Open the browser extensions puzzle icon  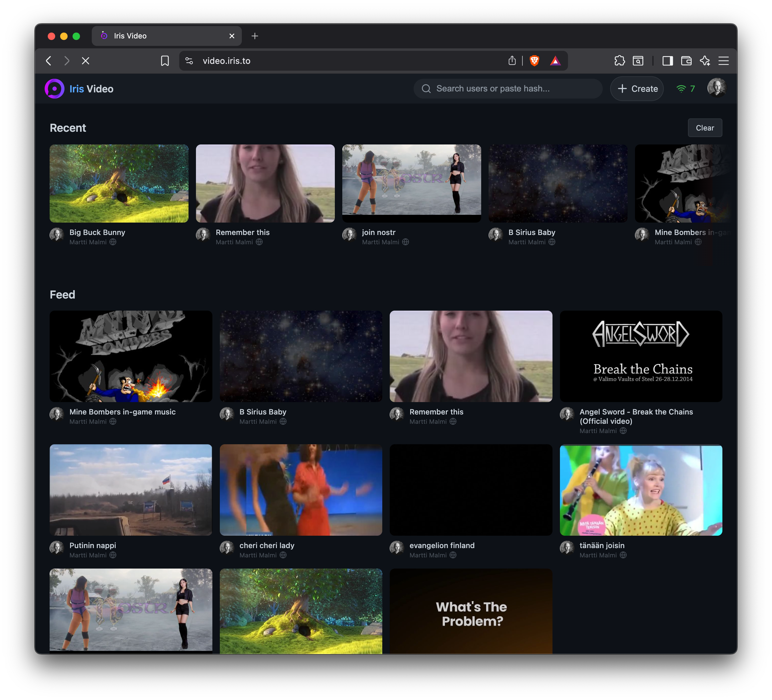[619, 60]
